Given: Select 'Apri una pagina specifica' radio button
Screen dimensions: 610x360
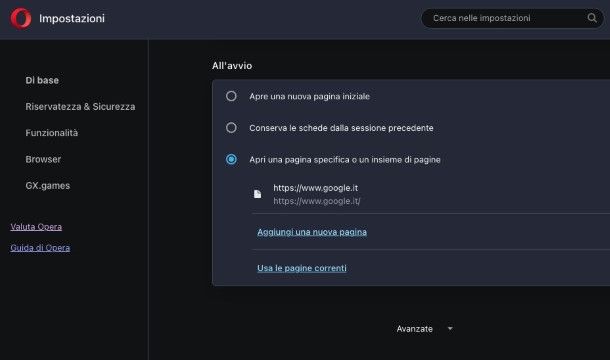Looking at the screenshot, I should click(x=231, y=159).
